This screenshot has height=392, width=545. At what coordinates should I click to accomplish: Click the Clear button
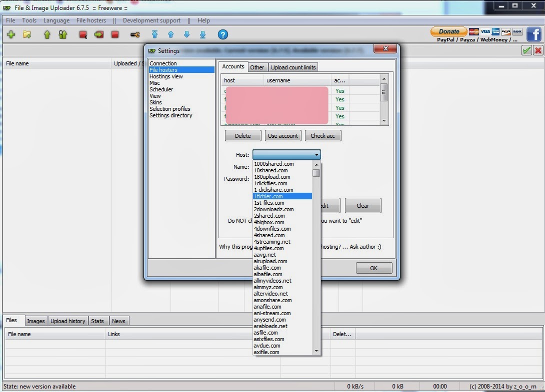click(363, 206)
